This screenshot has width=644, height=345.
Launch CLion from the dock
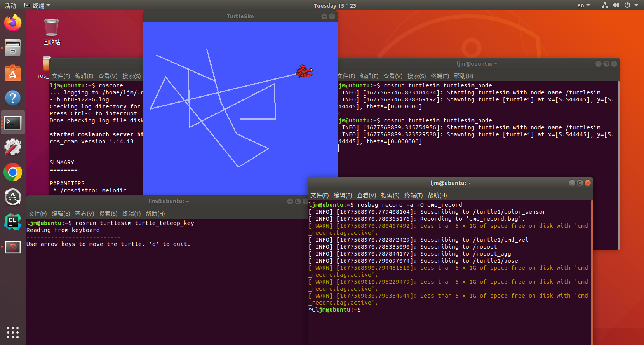tap(13, 222)
